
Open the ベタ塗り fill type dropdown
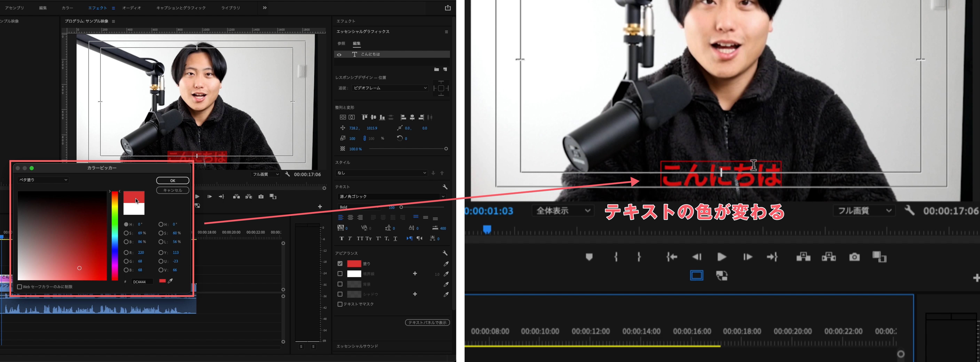tap(43, 180)
